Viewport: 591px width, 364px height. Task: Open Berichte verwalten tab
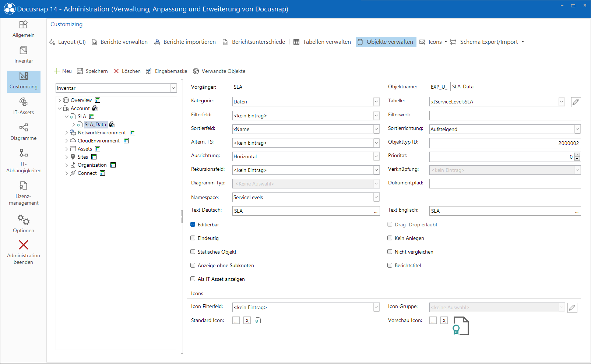pyautogui.click(x=120, y=42)
